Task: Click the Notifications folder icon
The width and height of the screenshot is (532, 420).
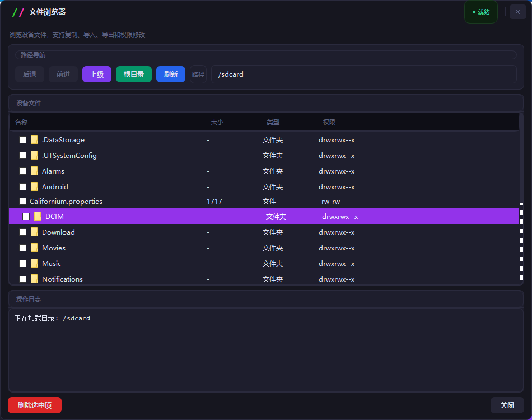Action: coord(34,279)
